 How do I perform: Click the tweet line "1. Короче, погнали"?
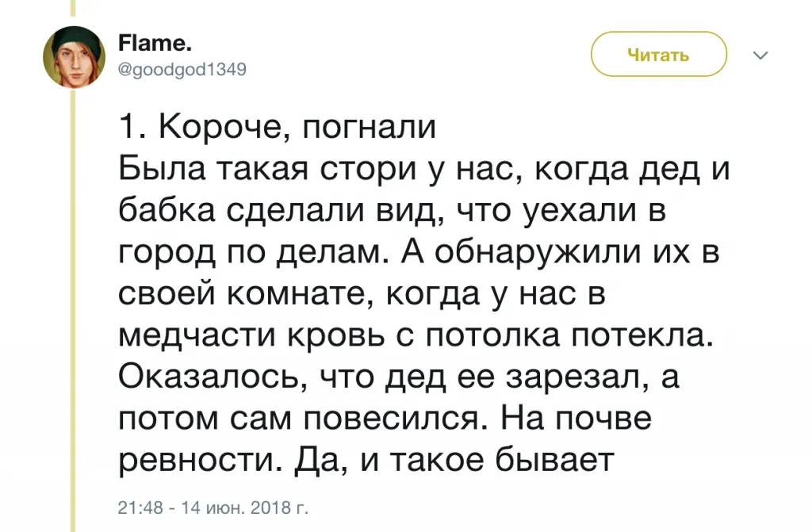(277, 128)
